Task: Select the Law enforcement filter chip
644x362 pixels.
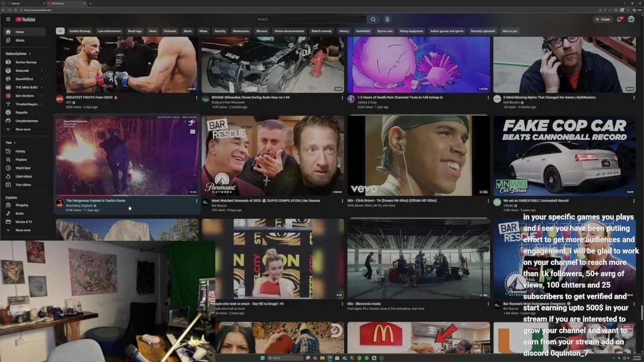Action: tap(109, 31)
